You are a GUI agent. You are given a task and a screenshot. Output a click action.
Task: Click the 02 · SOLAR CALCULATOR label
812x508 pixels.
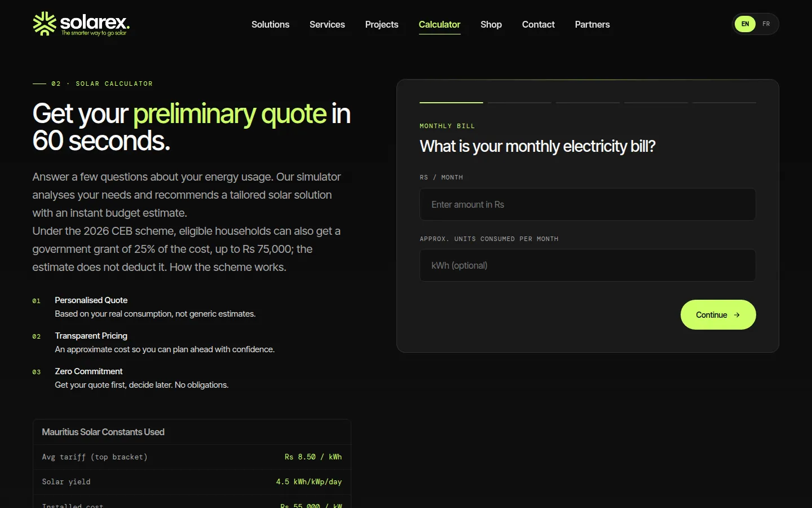pyautogui.click(x=102, y=84)
